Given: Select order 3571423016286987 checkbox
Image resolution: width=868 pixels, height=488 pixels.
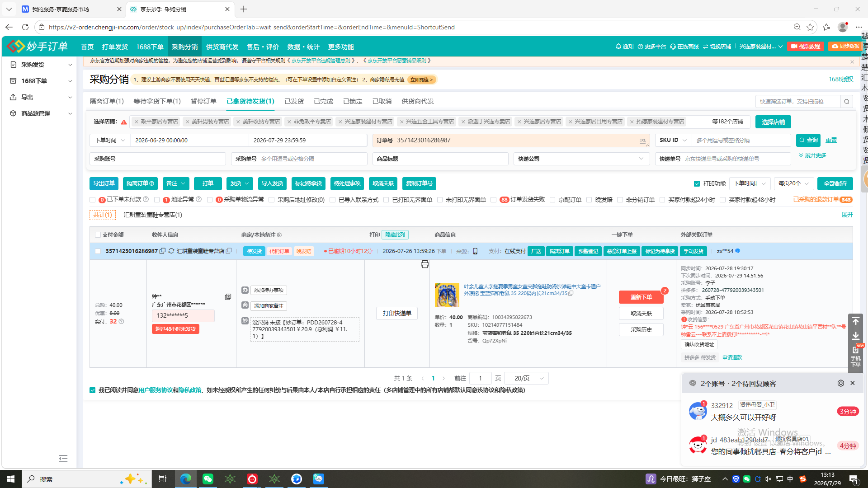Looking at the screenshot, I should tap(98, 251).
